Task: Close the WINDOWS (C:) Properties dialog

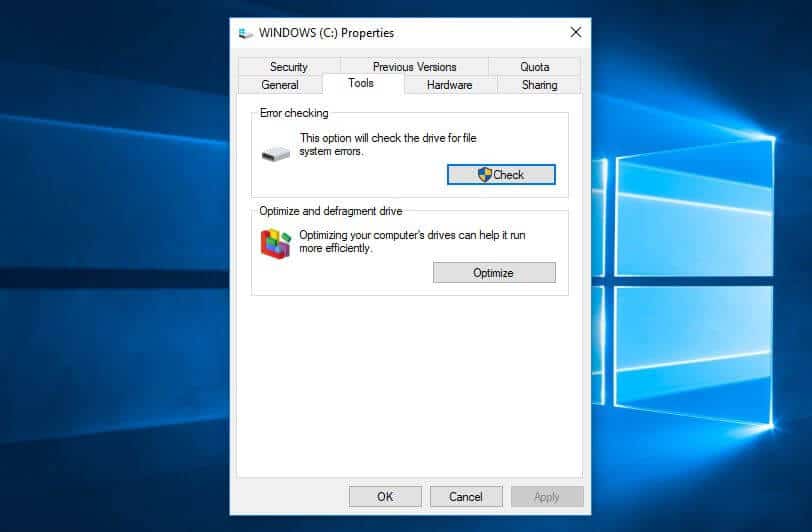Action: [575, 32]
